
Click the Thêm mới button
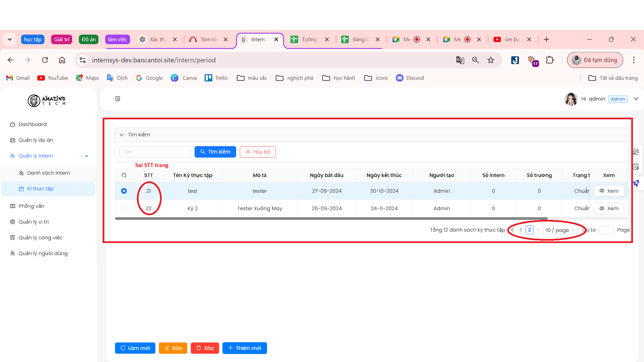[245, 348]
